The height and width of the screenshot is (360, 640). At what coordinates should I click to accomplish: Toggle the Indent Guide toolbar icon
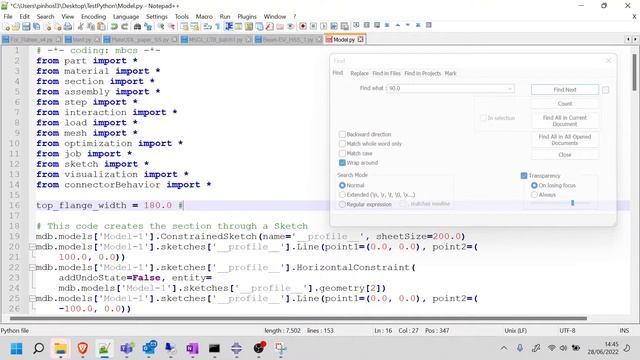[x=229, y=27]
